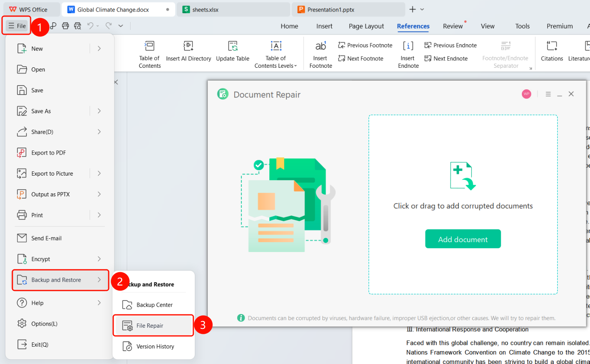This screenshot has width=590, height=364.
Task: Switch to the sheets.xlsx document tab
Action: tap(233, 10)
